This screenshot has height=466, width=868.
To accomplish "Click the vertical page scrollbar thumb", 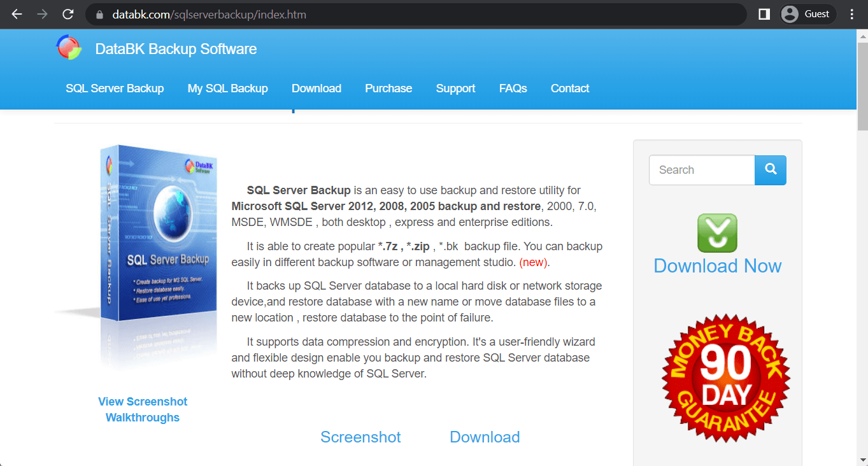I will click(x=862, y=87).
